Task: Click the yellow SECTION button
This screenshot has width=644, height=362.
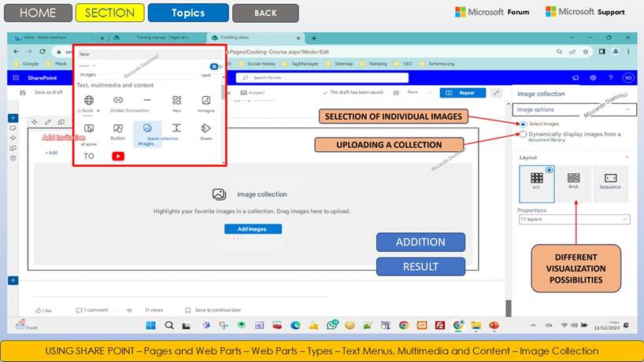Action: pyautogui.click(x=109, y=13)
